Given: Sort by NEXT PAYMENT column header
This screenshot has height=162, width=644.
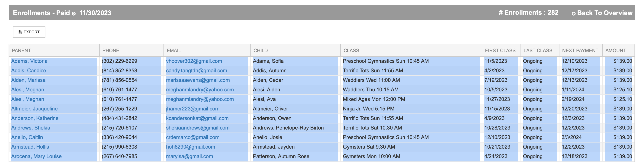Looking at the screenshot, I should point(580,51).
